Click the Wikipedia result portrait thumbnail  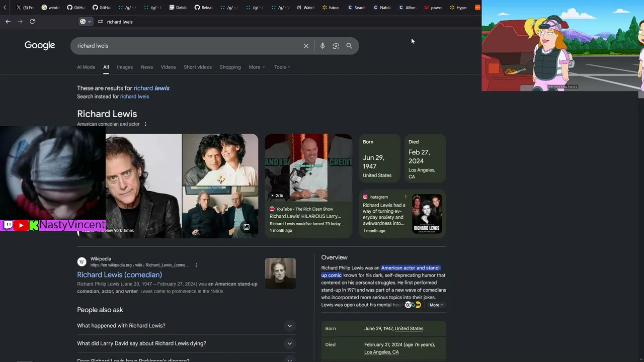(x=280, y=274)
